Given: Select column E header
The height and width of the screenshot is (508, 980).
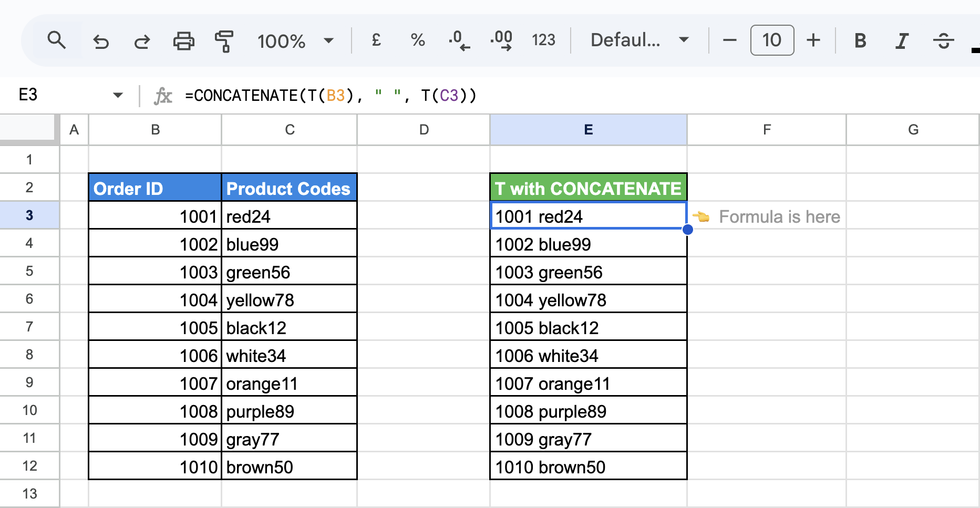Looking at the screenshot, I should click(588, 130).
